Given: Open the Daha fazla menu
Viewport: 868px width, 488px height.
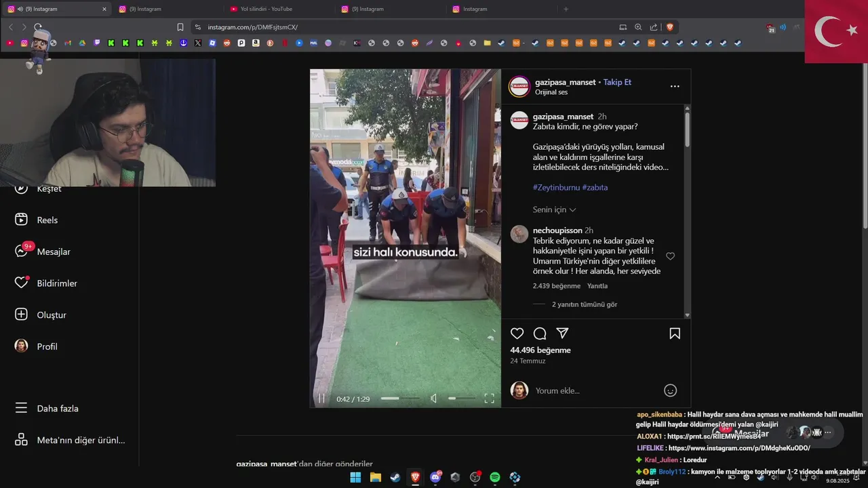Looking at the screenshot, I should tap(47, 409).
